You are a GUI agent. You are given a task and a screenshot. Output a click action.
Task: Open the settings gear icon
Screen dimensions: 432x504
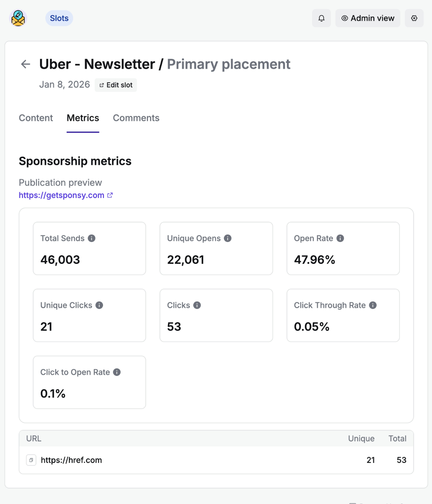click(x=414, y=18)
